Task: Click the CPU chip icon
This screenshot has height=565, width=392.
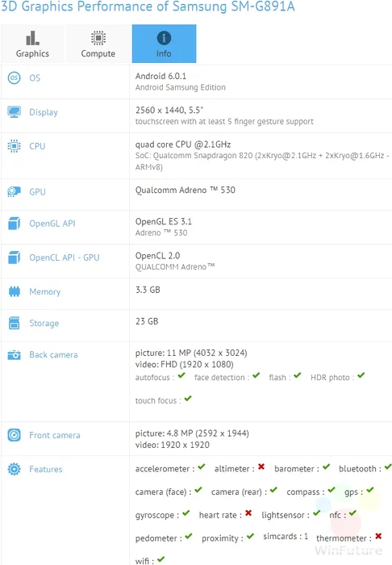Action: [x=14, y=146]
